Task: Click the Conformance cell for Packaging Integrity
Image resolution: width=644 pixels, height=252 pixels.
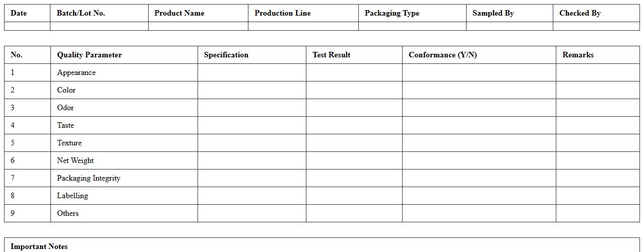Action: pyautogui.click(x=479, y=178)
